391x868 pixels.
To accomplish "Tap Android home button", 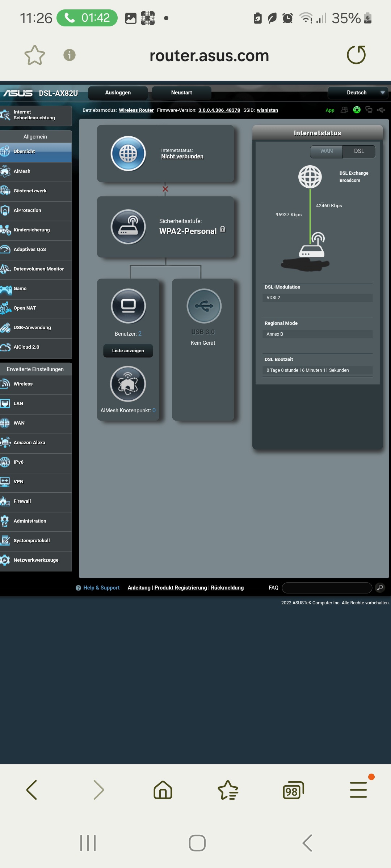I will (197, 843).
